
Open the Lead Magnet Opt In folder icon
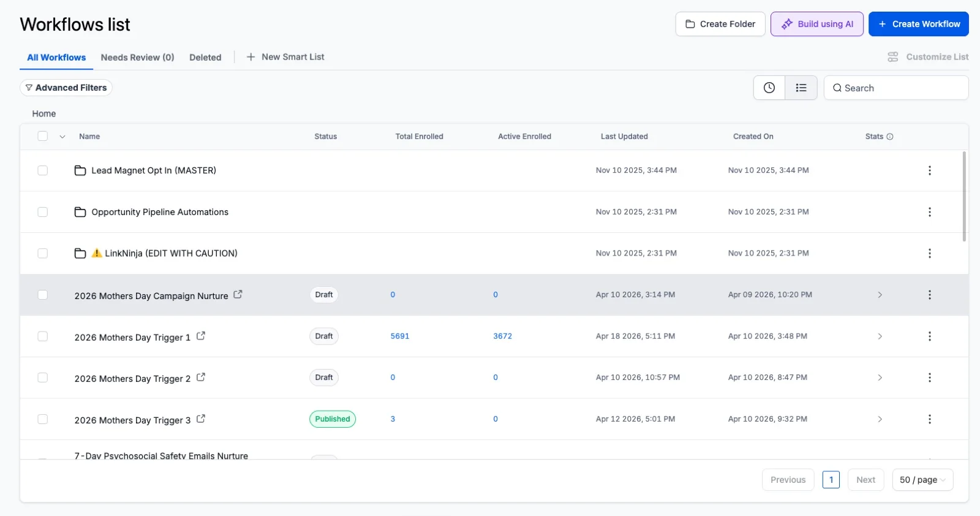(80, 170)
